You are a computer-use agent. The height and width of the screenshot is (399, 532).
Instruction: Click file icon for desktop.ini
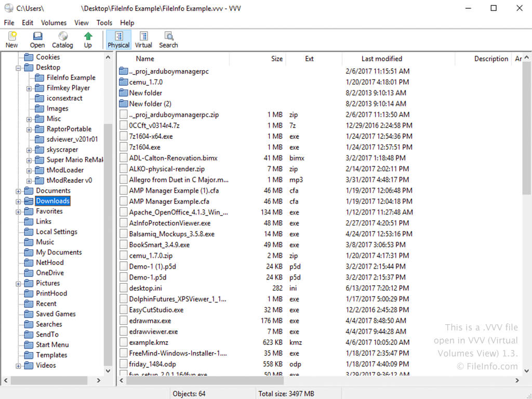pos(124,288)
